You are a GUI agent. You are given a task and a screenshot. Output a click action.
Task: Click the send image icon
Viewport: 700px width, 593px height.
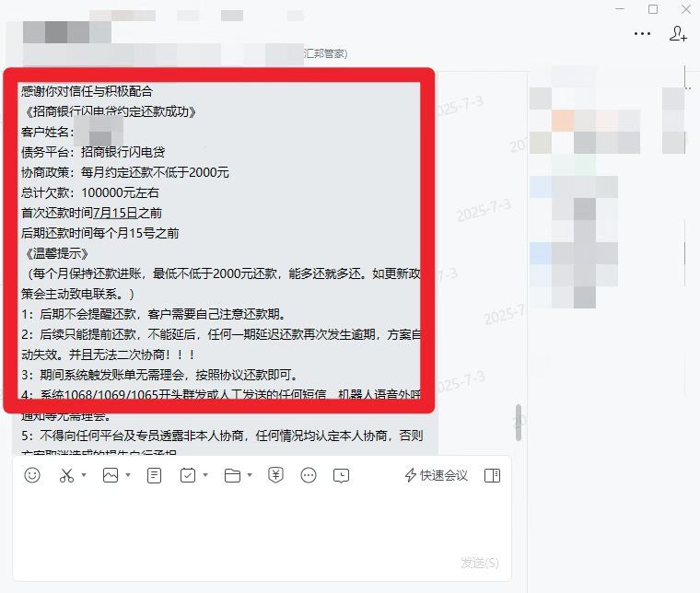pyautogui.click(x=111, y=475)
